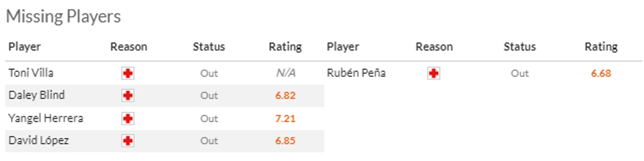The image size is (644, 161).
Task: Click Rubén Peña's 6.68 rating
Action: 601,73
